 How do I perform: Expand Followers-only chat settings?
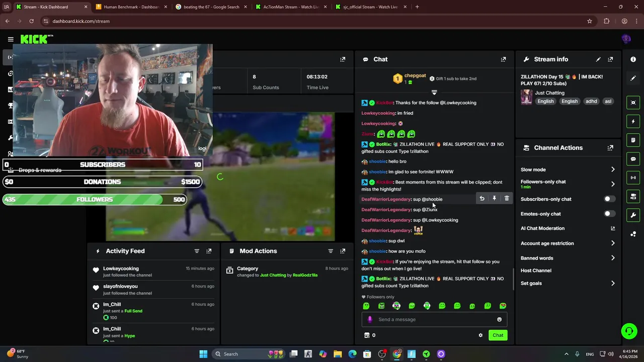[613, 184]
